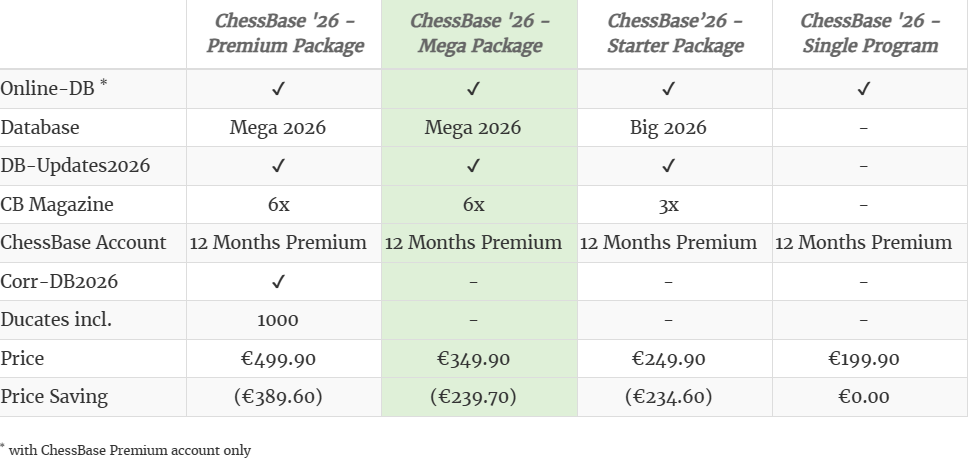Click the €199.90 Single Program price
The image size is (968, 470).
tap(863, 359)
